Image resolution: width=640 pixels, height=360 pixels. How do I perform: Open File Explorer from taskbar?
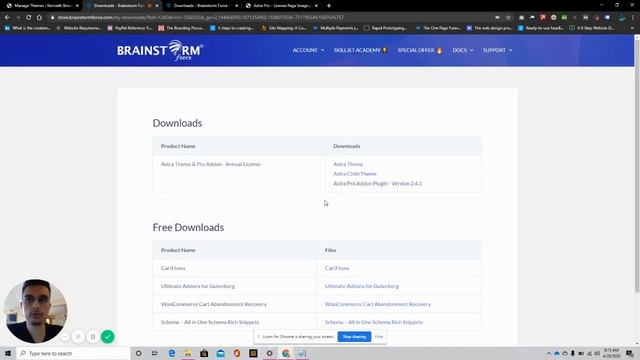[188, 353]
